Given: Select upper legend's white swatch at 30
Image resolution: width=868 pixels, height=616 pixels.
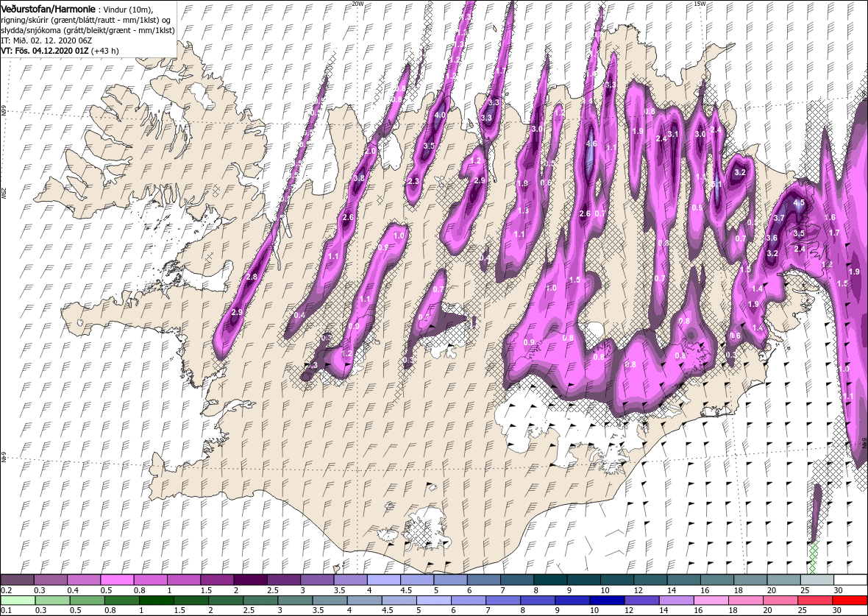Looking at the screenshot, I should 851,579.
